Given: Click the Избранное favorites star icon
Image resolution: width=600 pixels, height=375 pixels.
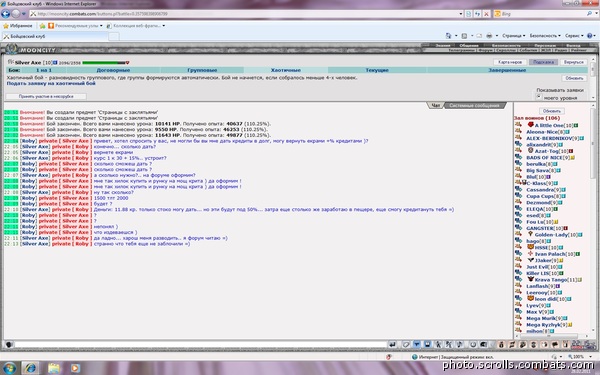Looking at the screenshot, I should tap(6, 26).
